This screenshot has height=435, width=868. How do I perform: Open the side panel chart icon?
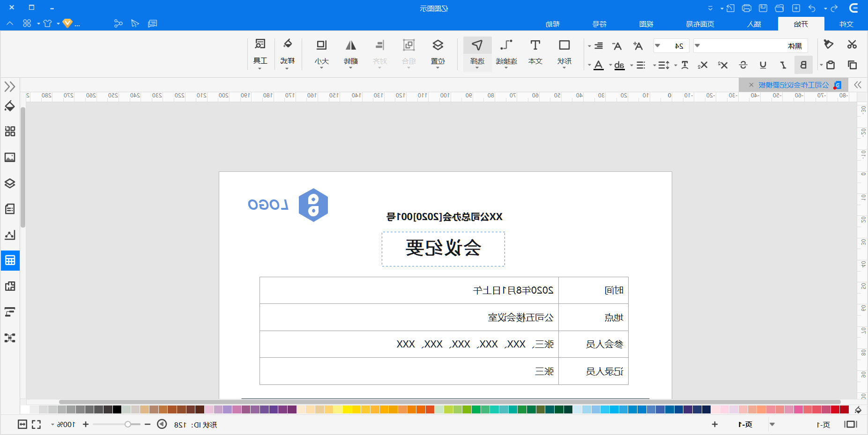pos(10,235)
